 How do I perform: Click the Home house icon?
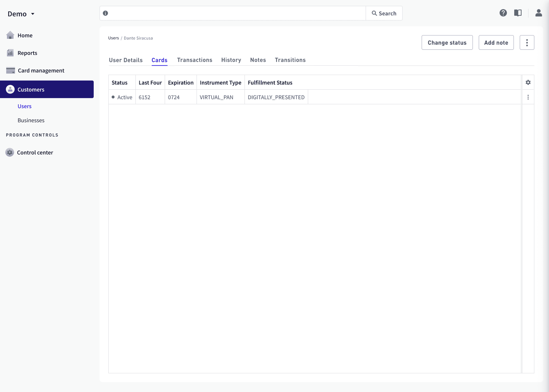coord(10,35)
